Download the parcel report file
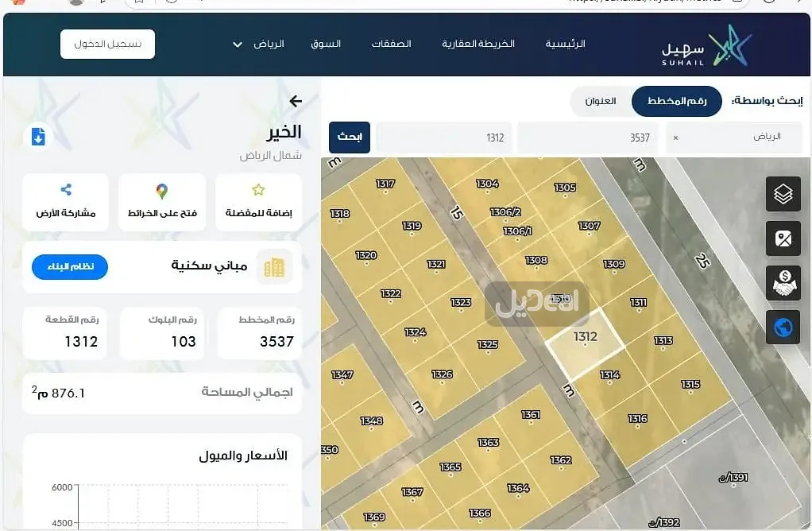The height and width of the screenshot is (531, 812). 37,137
